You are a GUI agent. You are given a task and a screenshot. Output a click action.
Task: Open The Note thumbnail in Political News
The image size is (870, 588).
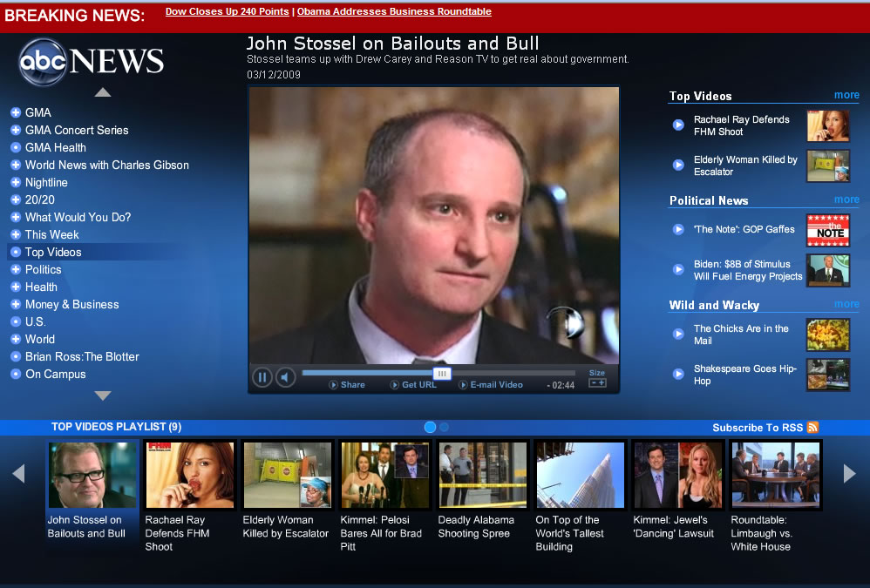tap(828, 230)
